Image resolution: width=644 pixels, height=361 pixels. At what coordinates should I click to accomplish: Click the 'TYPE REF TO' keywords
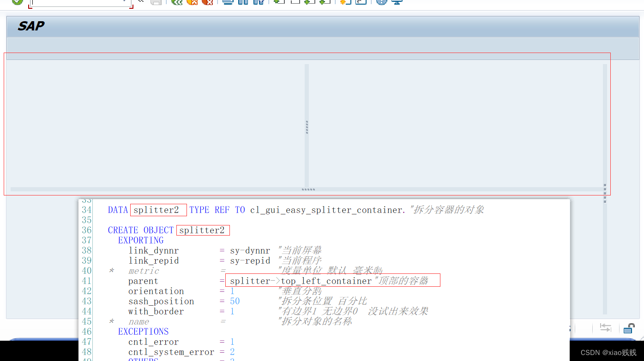pos(217,210)
